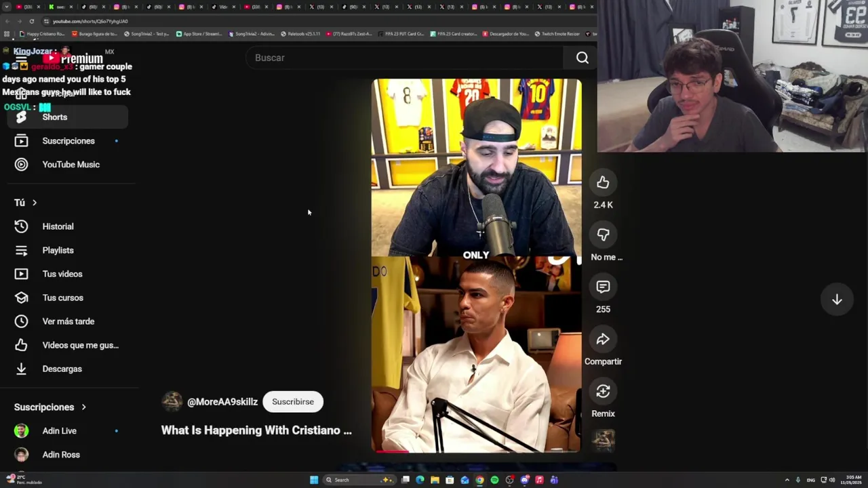Click the Suscribirse button

click(293, 402)
